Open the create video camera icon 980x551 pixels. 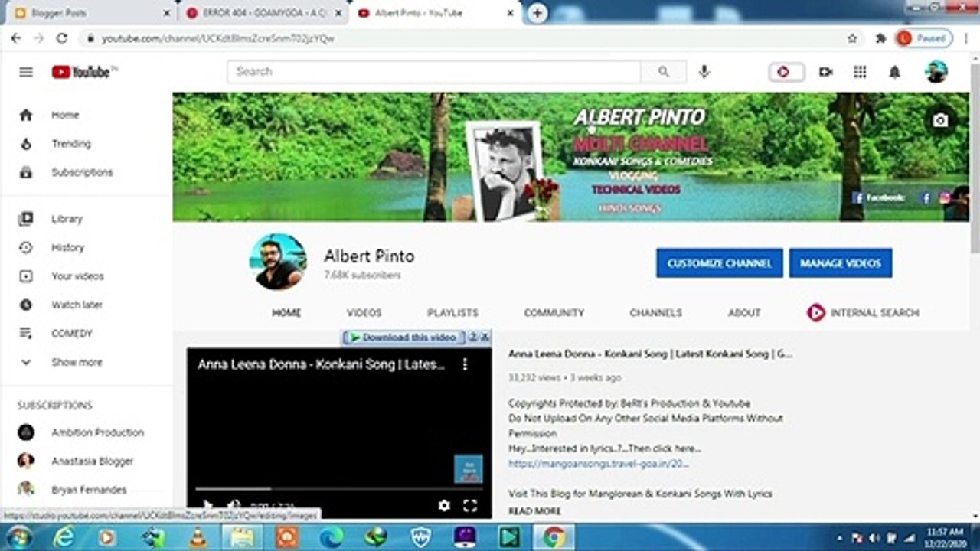tap(825, 72)
